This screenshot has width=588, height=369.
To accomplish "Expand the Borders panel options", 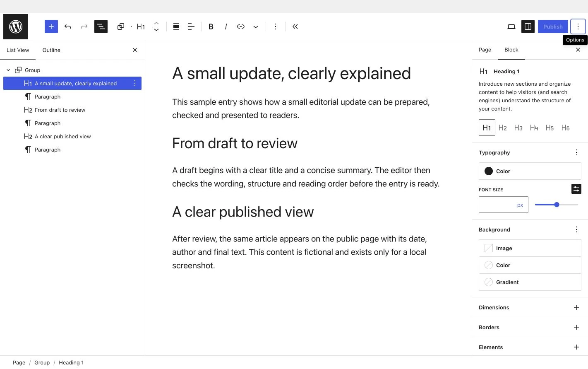I will coord(576,327).
